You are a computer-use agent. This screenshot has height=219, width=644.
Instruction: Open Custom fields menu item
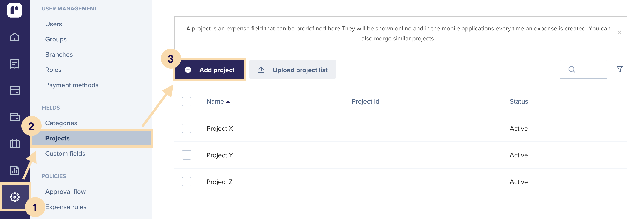point(65,154)
